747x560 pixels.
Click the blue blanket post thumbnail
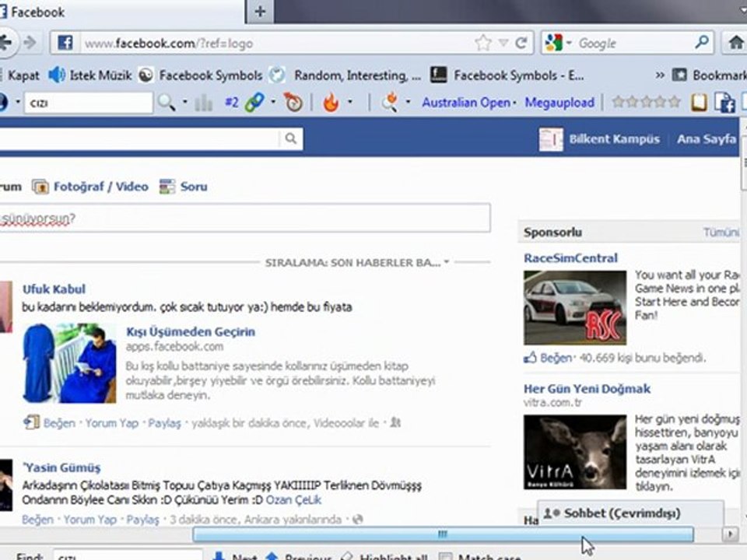click(69, 363)
